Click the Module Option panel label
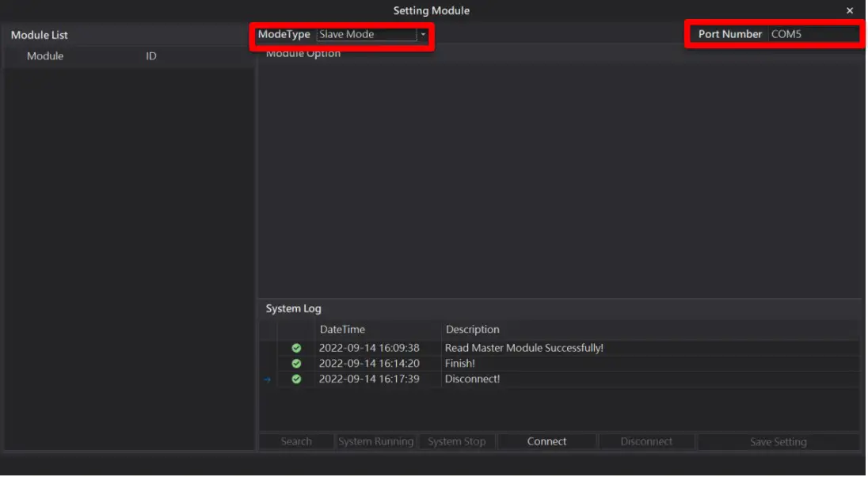The height and width of the screenshot is (477, 868). (303, 54)
